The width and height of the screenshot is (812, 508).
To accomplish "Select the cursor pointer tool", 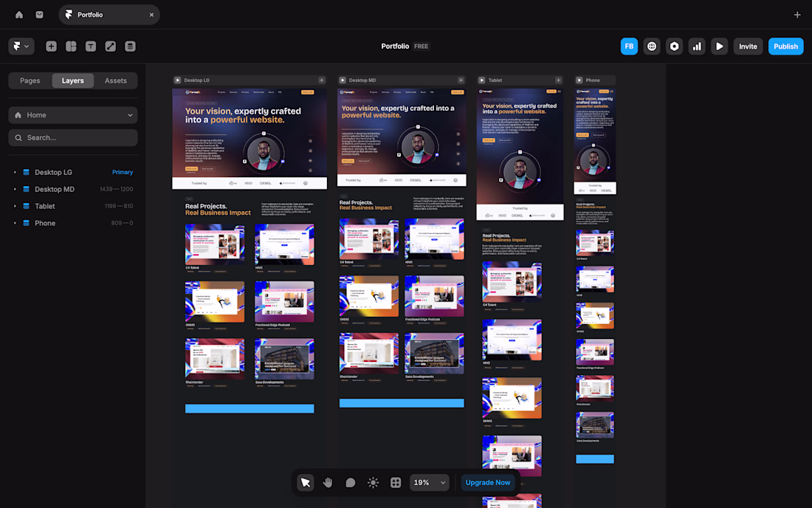I will (x=306, y=483).
